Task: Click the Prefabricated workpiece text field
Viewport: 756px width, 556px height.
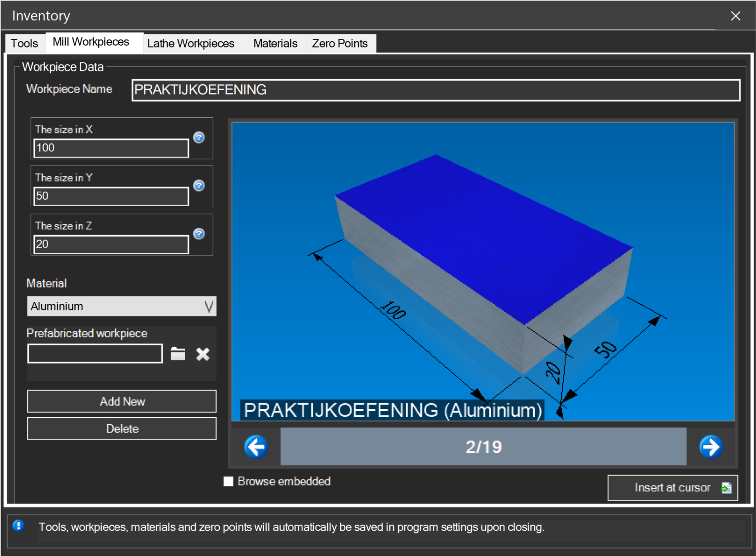Action: pyautogui.click(x=95, y=353)
